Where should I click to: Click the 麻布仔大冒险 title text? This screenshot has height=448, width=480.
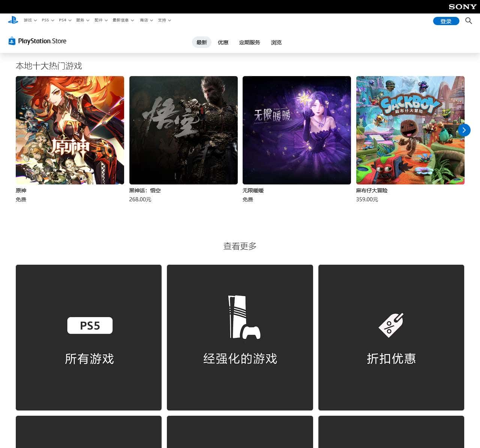pos(372,190)
